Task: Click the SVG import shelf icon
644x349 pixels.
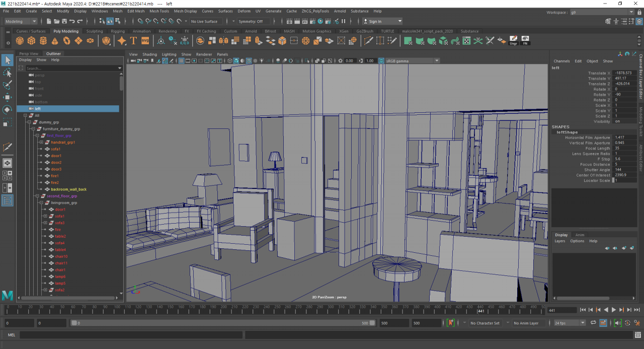Action: click(x=145, y=41)
